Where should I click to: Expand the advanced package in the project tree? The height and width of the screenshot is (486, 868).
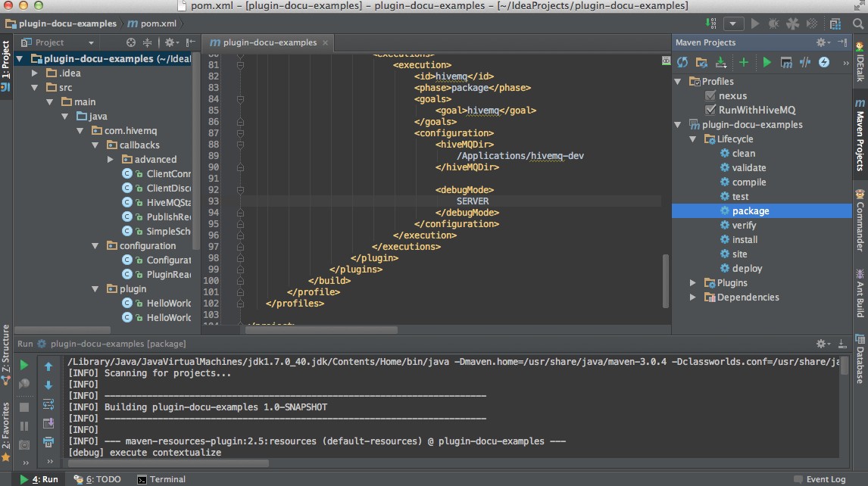[112, 159]
